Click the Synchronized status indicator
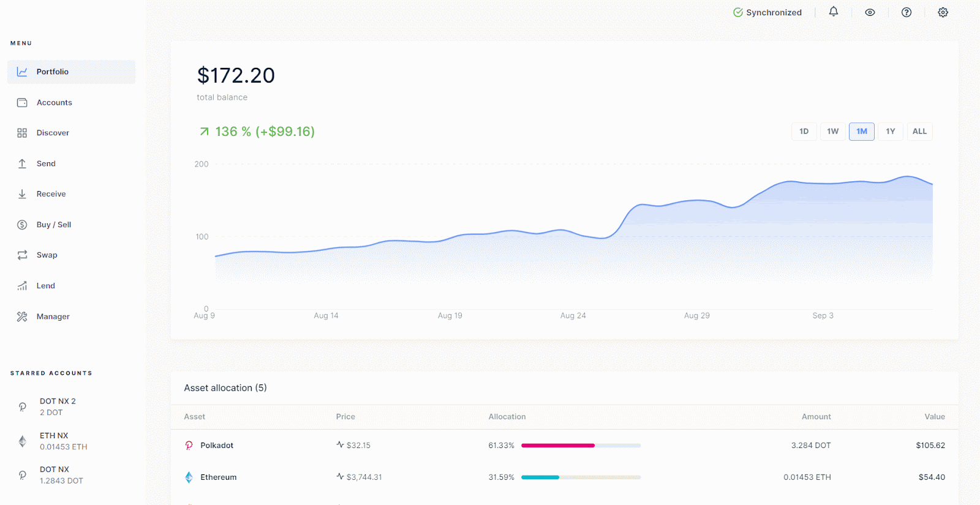This screenshot has height=505, width=980. point(767,12)
